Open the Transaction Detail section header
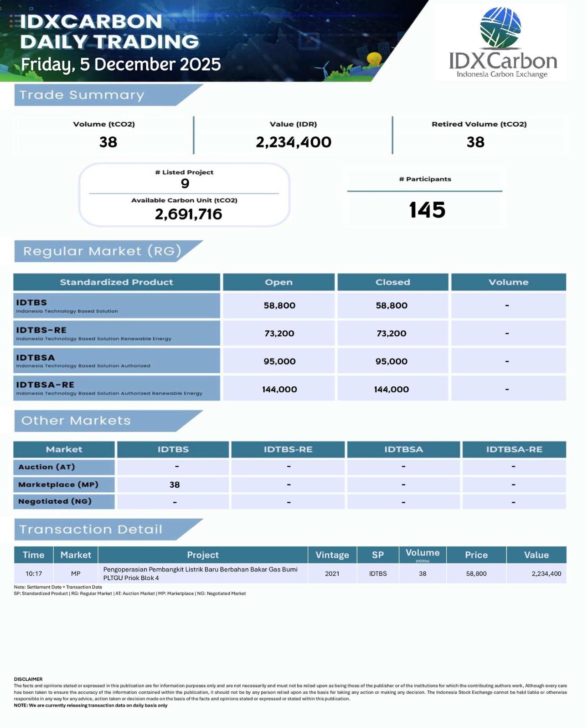The width and height of the screenshot is (588, 728). (x=91, y=529)
